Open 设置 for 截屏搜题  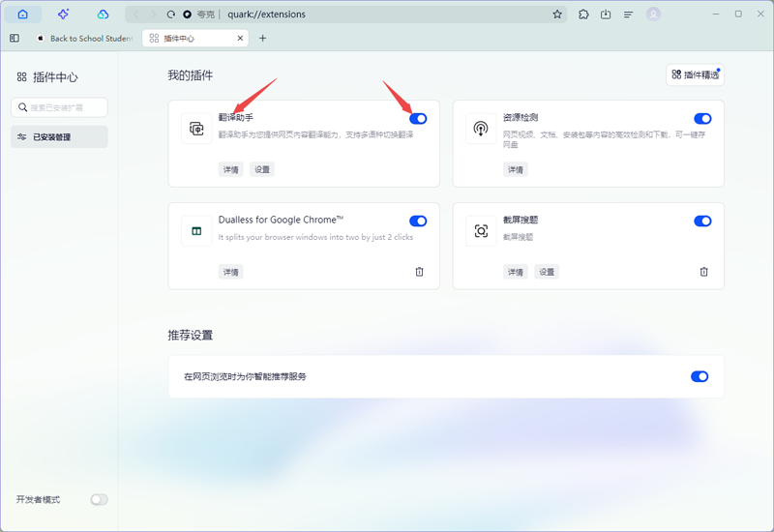pos(547,272)
